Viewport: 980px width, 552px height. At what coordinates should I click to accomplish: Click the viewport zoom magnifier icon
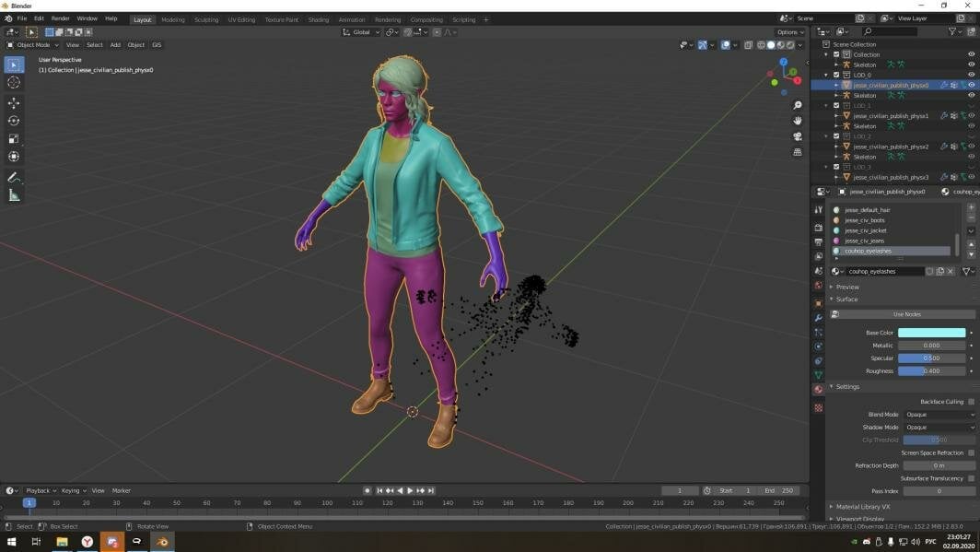[798, 105]
